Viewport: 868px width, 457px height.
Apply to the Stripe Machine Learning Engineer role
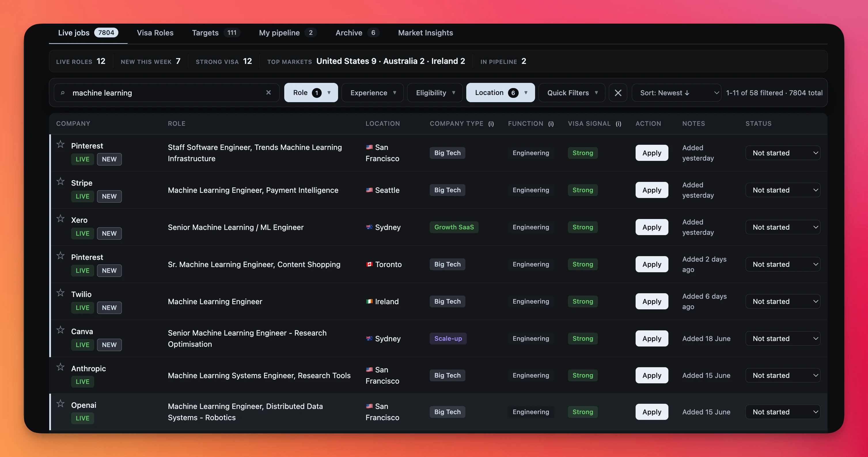652,190
